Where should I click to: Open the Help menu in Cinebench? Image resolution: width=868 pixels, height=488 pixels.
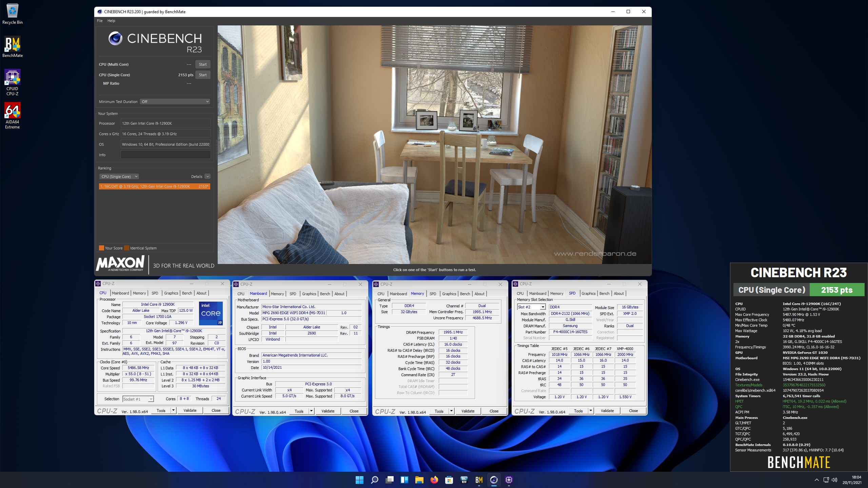point(111,21)
